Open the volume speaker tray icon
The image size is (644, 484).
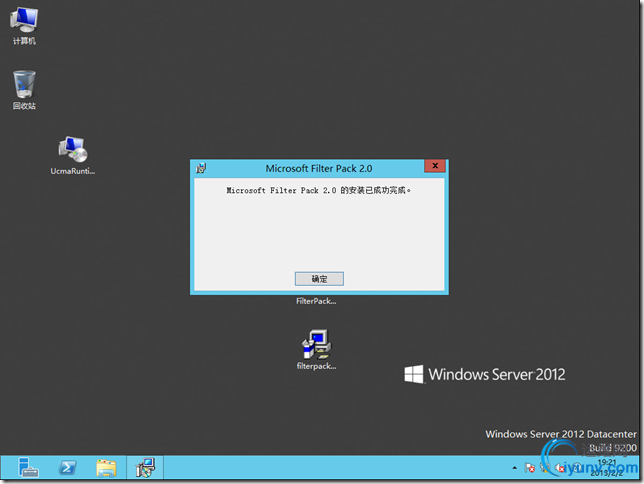point(560,468)
